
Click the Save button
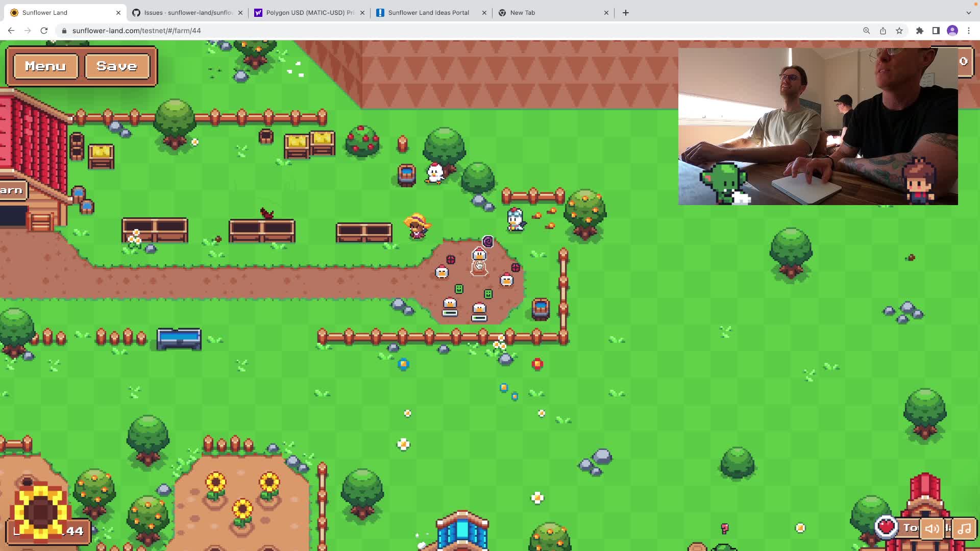tap(117, 66)
